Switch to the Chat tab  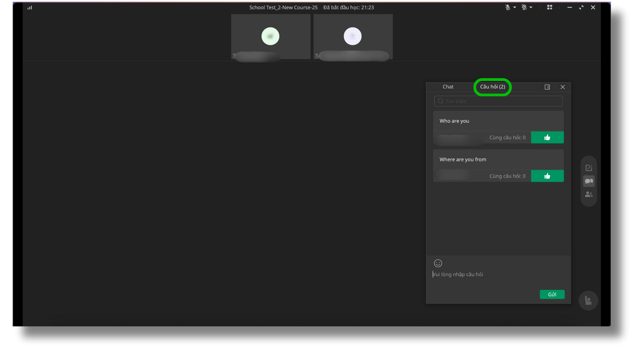tap(448, 87)
